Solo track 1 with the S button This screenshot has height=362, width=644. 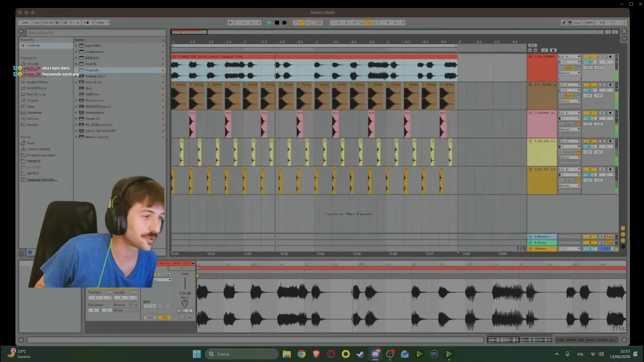pyautogui.click(x=602, y=56)
